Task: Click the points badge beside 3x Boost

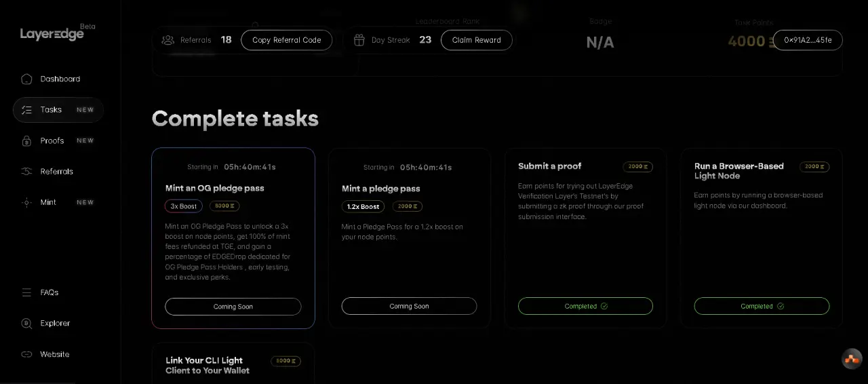Action: [224, 206]
